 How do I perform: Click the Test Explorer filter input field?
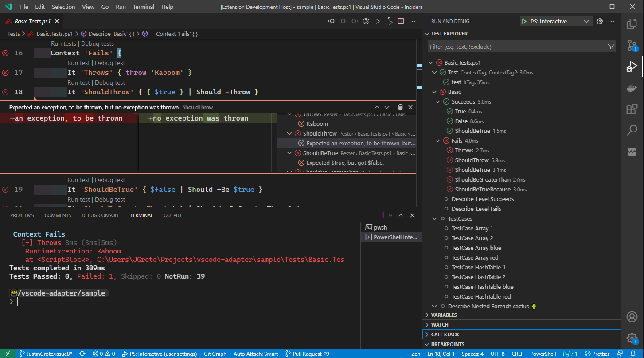click(x=514, y=47)
